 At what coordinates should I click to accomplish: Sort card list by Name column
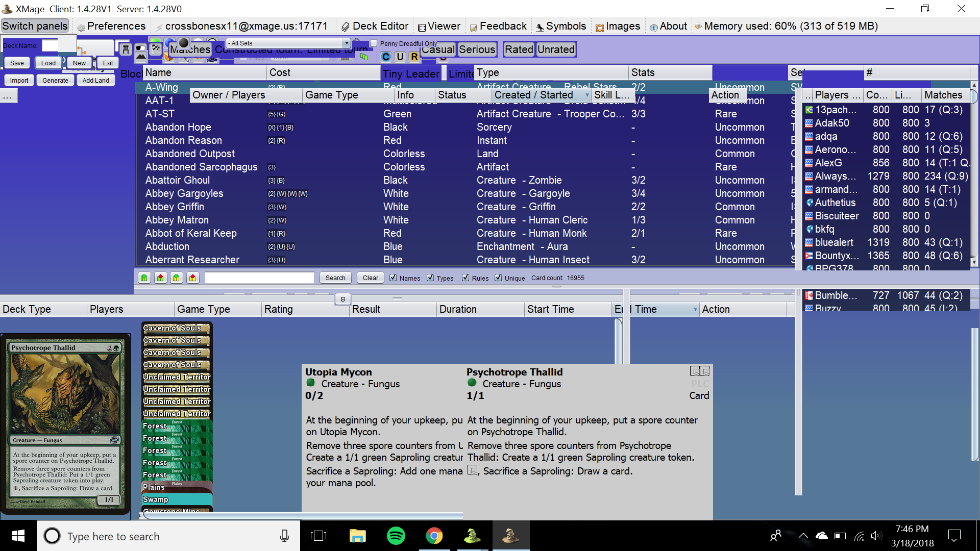[205, 73]
